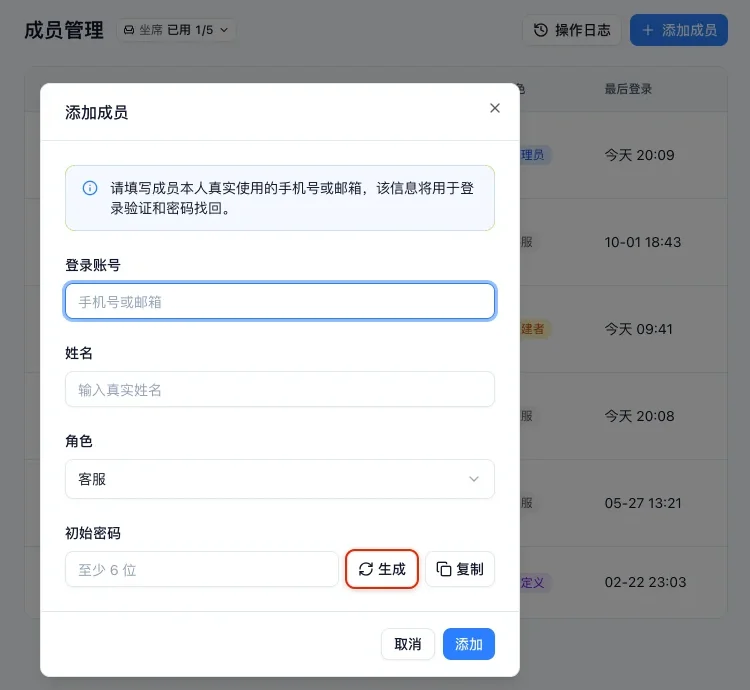750x690 pixels.
Task: Select the 今天 20:08 last login cell
Action: [x=639, y=416]
